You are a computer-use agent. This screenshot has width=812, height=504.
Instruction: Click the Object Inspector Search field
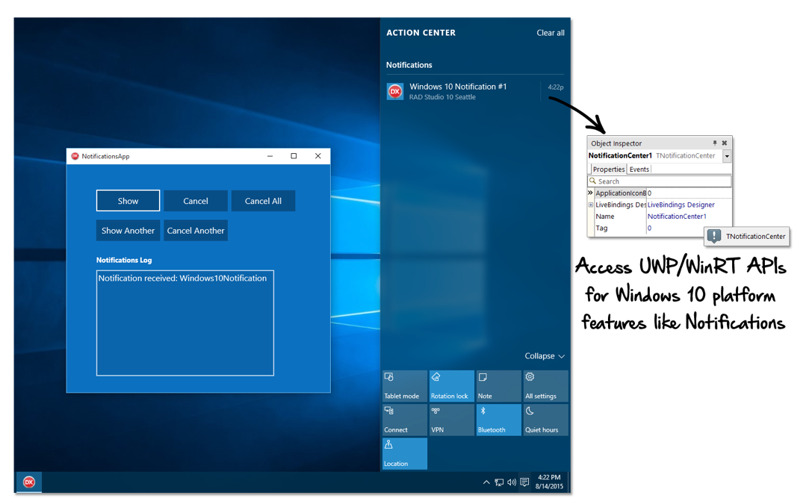tap(659, 181)
